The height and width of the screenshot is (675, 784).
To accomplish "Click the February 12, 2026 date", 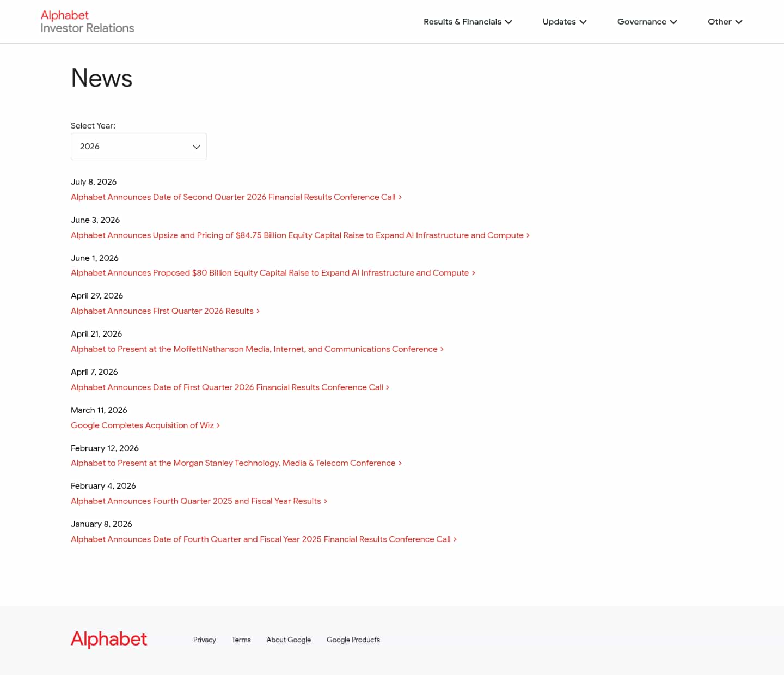I will (105, 448).
